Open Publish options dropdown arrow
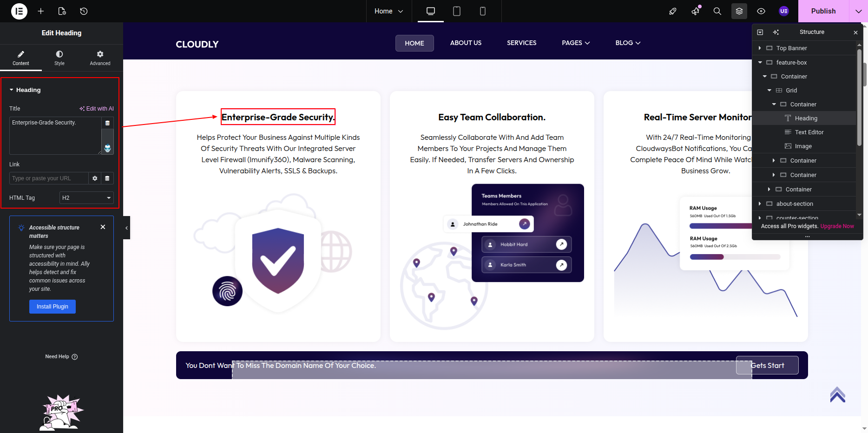Screen dimensions: 868x433 [x=859, y=11]
